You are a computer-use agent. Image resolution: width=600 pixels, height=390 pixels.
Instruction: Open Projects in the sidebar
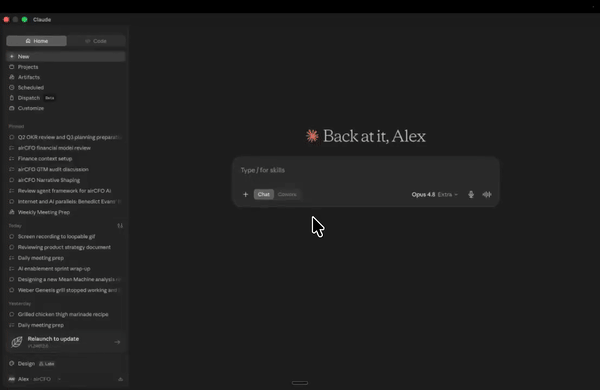(x=66, y=67)
